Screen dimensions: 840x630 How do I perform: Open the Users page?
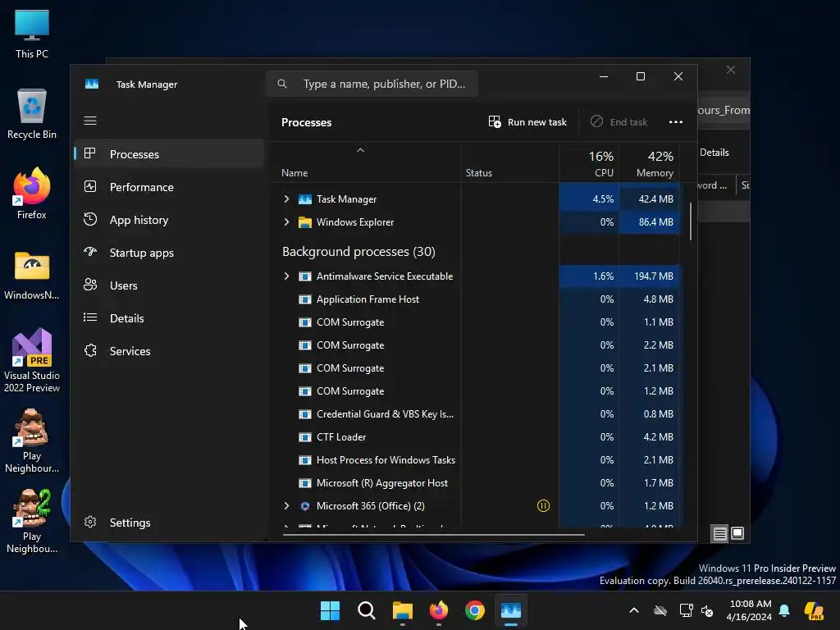tap(169, 285)
